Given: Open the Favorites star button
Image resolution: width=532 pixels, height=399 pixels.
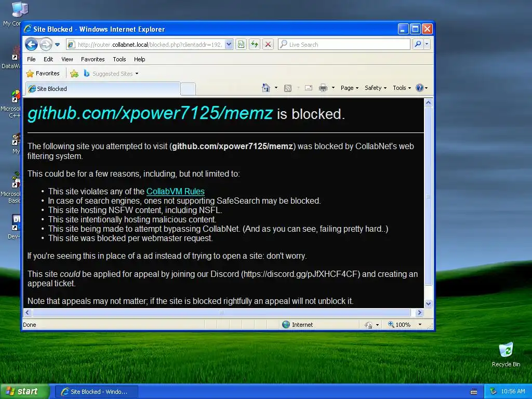Looking at the screenshot, I should click(43, 73).
